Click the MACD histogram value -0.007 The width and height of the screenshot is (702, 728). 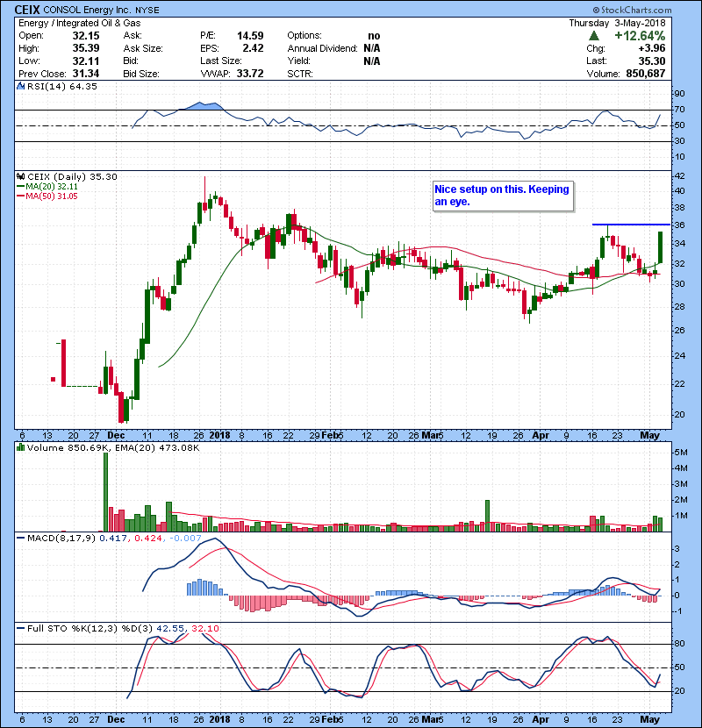(185, 539)
